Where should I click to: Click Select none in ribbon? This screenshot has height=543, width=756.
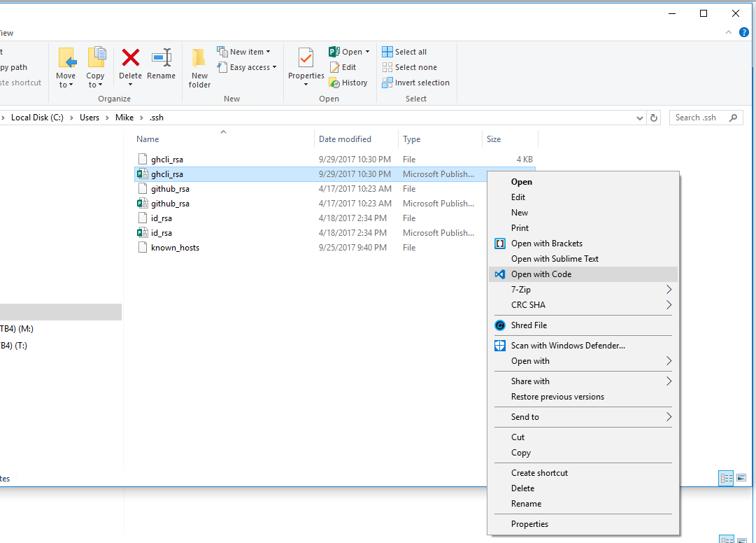coord(409,67)
